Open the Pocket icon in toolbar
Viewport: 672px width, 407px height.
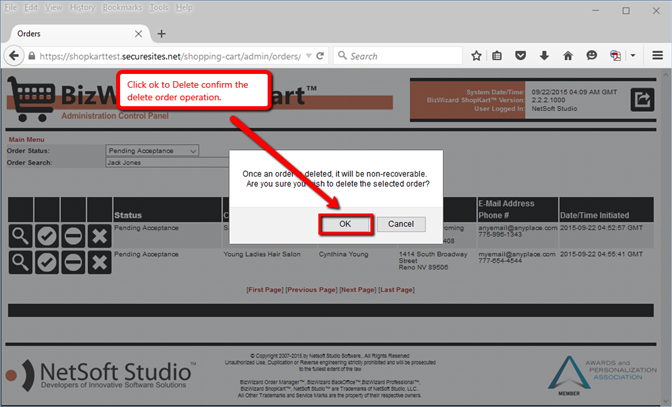[520, 56]
